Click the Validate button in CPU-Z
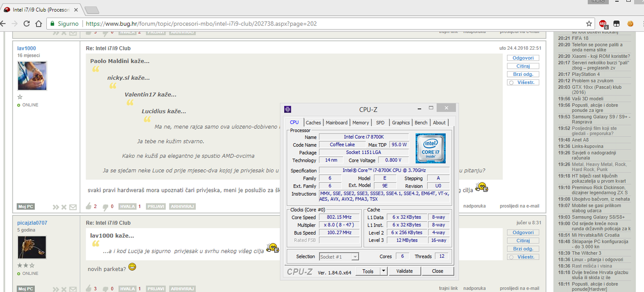This screenshot has height=292, width=644. pos(405,271)
